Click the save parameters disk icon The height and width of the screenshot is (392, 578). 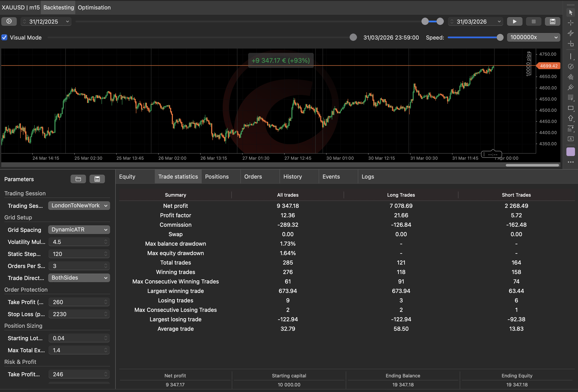97,179
